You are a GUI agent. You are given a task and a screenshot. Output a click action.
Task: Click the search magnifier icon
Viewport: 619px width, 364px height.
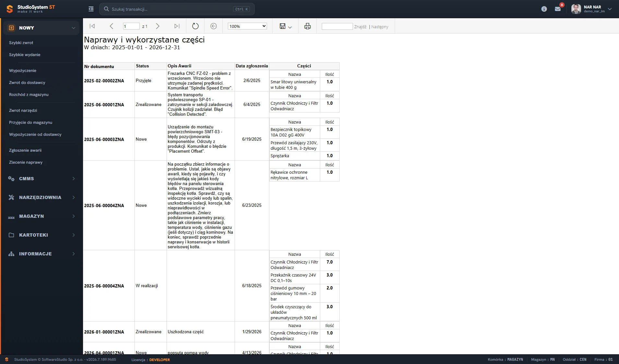pos(106,9)
